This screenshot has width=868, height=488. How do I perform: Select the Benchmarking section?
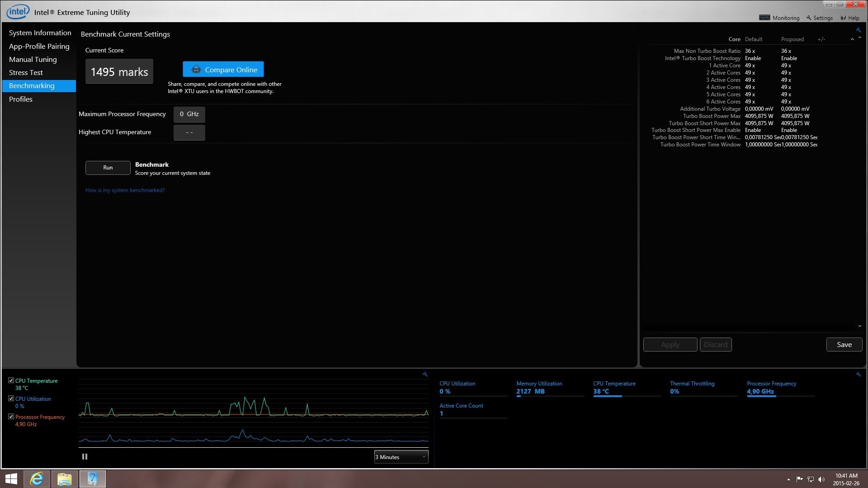[39, 86]
